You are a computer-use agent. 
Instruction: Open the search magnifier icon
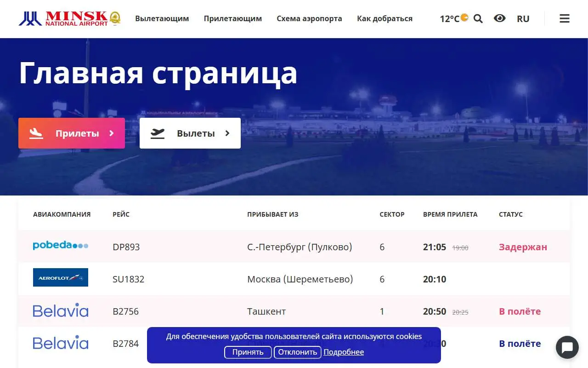tap(478, 18)
